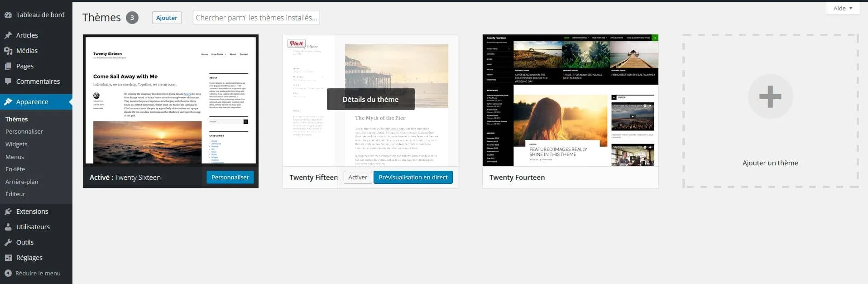
Task: Click the Thèmes page heading
Action: (x=101, y=18)
